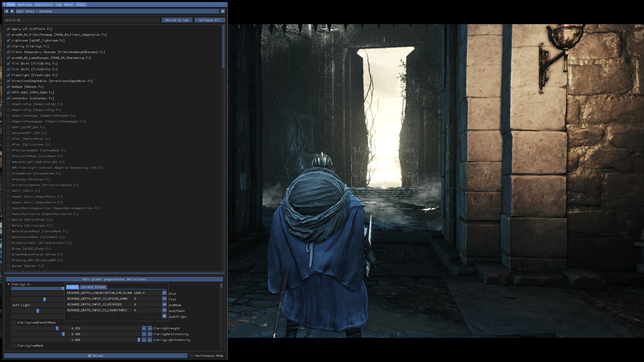Remove the RESHADE_DEPTH_LINEARIZATION_FAR_PLANE definition
Screen dimensions: 644x362
tap(164, 293)
